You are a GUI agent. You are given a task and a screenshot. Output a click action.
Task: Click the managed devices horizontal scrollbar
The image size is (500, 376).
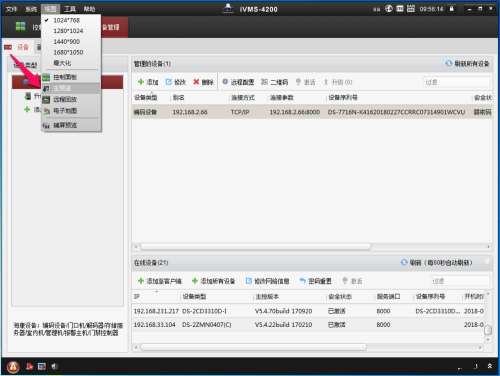[x=255, y=247]
